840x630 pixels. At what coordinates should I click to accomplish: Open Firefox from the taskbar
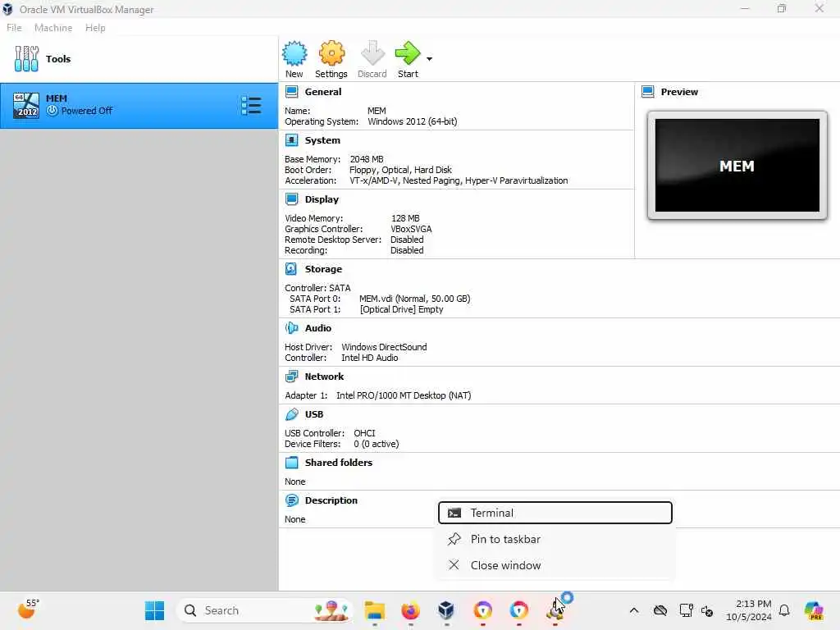coord(410,610)
